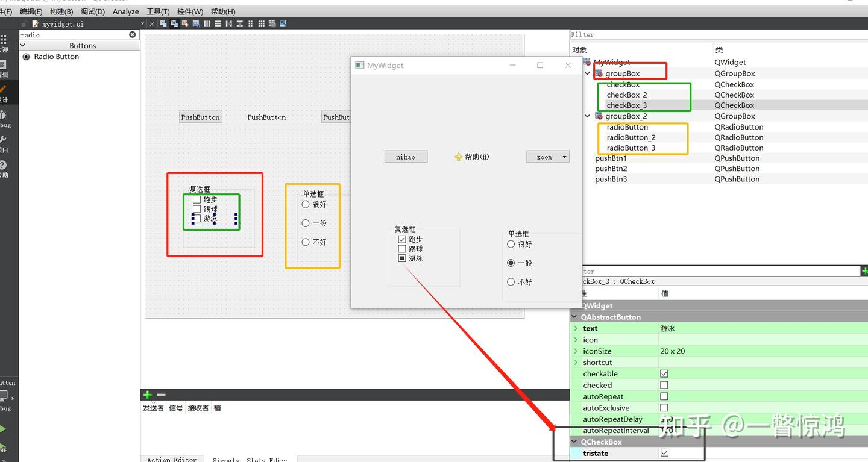Expand the iconSize property row
Viewport: 868px width, 462px height.
(576, 351)
